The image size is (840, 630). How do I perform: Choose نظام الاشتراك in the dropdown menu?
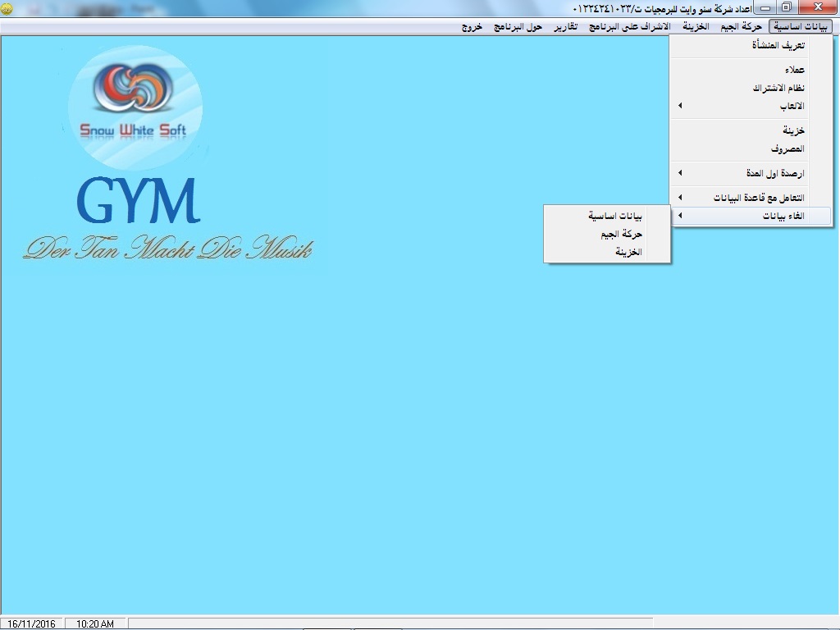[x=778, y=88]
